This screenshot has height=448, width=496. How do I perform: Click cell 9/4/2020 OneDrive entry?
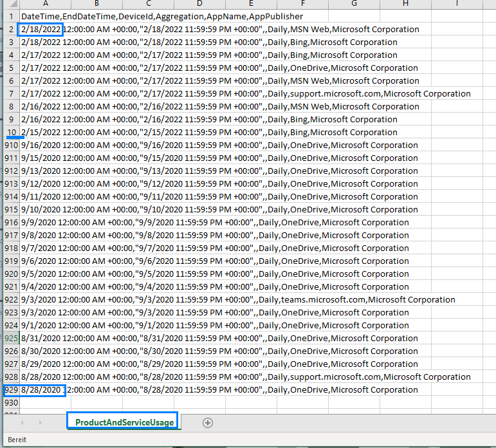click(215, 287)
